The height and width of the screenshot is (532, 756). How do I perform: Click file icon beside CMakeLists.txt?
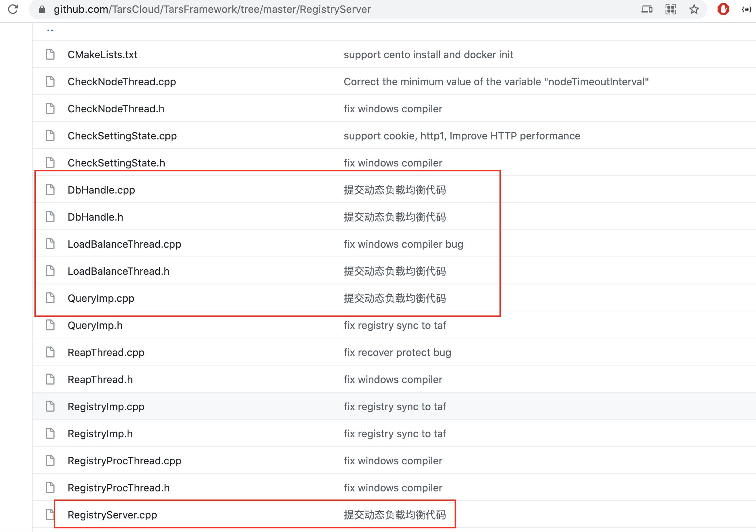tap(50, 54)
